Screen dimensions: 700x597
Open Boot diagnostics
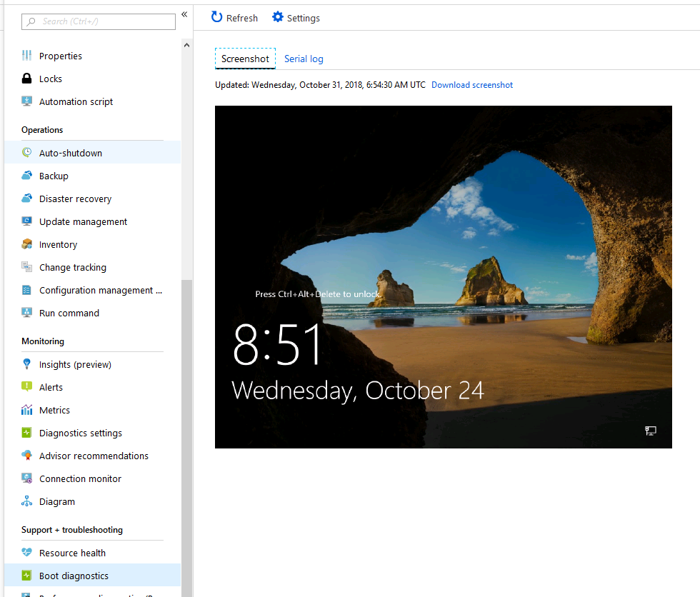pyautogui.click(x=74, y=575)
